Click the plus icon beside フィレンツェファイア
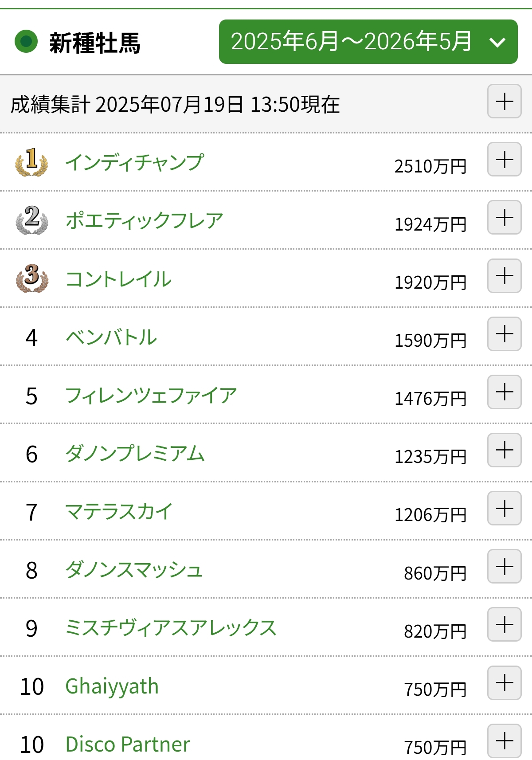The image size is (532, 760). click(504, 392)
